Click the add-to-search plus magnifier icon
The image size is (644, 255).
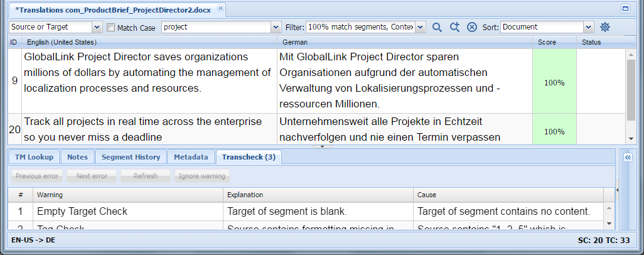(x=454, y=27)
